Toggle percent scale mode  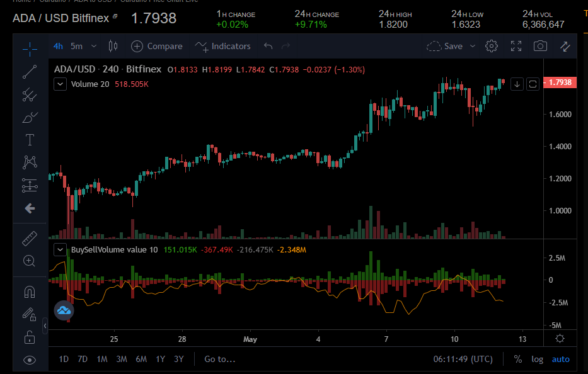click(518, 359)
